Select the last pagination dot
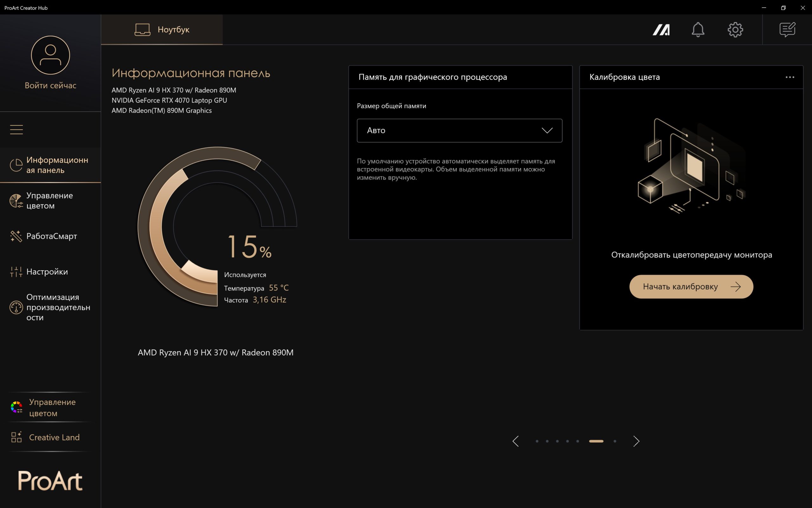The height and width of the screenshot is (508, 812). [x=615, y=441]
